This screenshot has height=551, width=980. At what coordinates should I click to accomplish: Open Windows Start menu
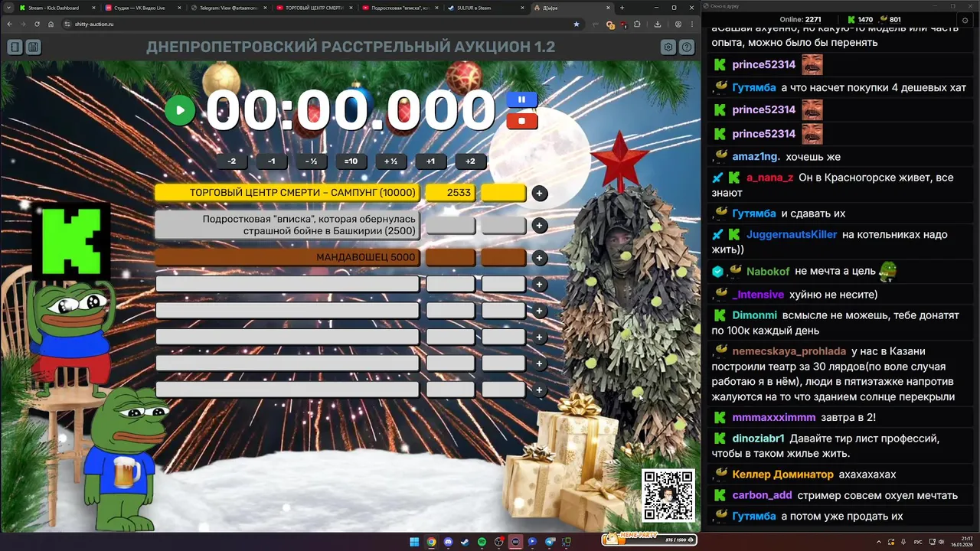(x=414, y=542)
